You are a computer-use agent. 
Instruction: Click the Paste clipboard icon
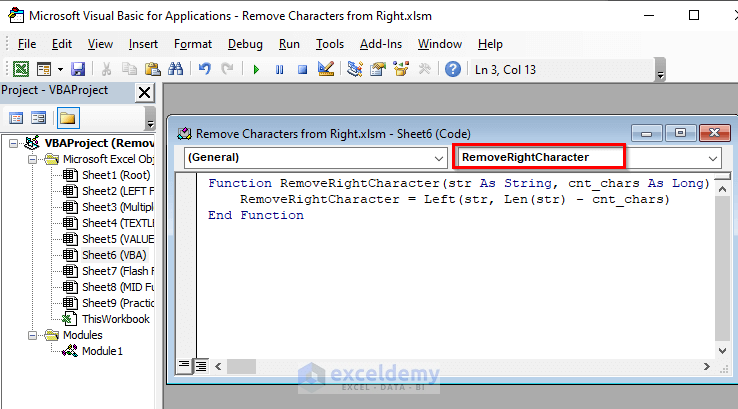click(152, 69)
